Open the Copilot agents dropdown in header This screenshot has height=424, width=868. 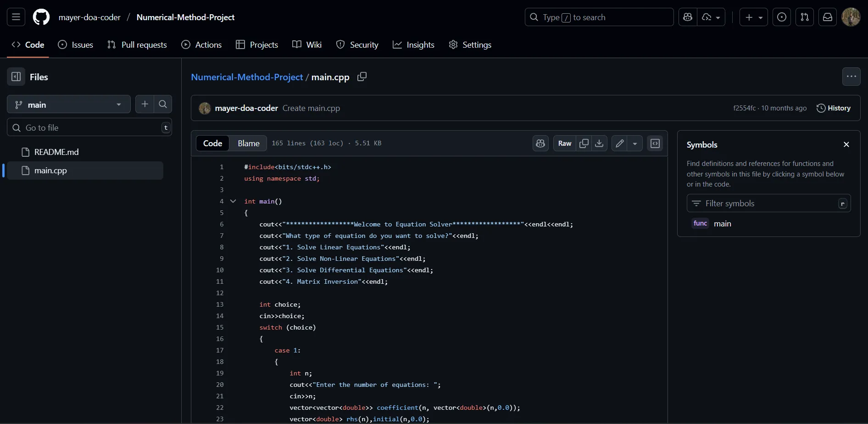point(712,17)
